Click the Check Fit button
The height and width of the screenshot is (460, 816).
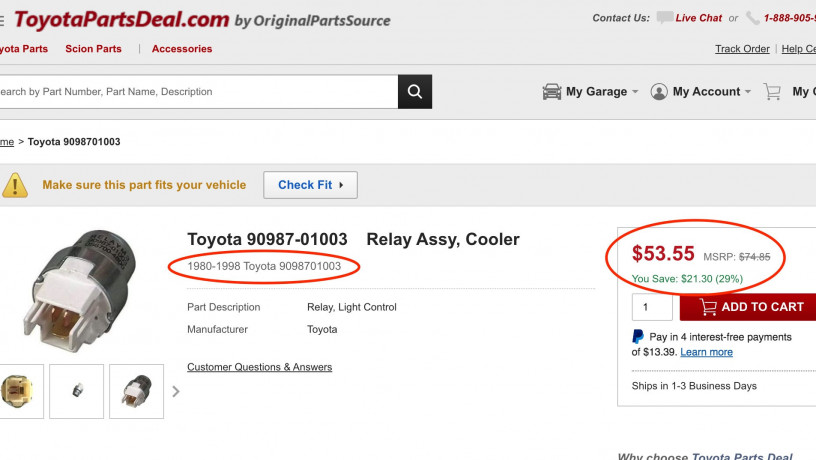[310, 185]
